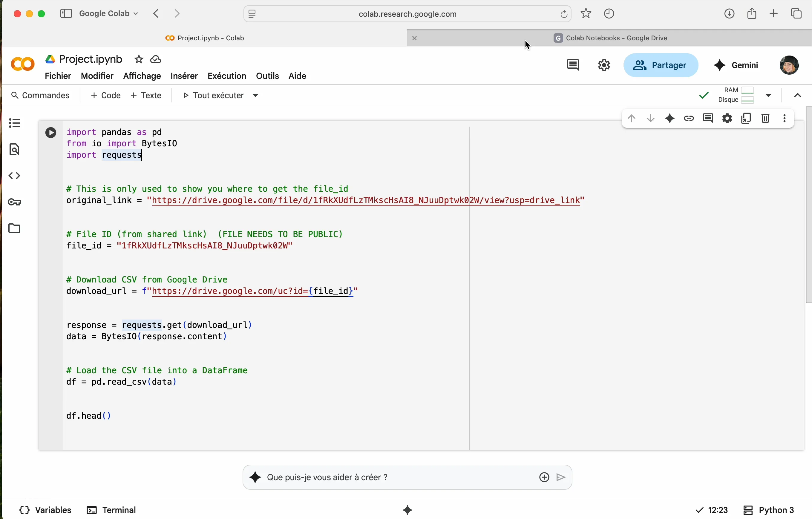Image resolution: width=812 pixels, height=519 pixels.
Task: Open the Google Colab tab group dropdown
Action: [x=108, y=14]
